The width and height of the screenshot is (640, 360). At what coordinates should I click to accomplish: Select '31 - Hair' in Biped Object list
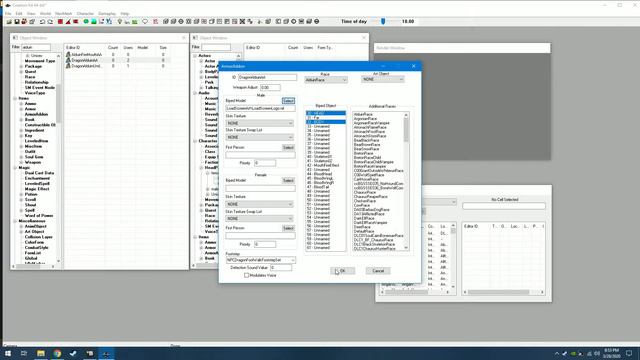pos(326,118)
